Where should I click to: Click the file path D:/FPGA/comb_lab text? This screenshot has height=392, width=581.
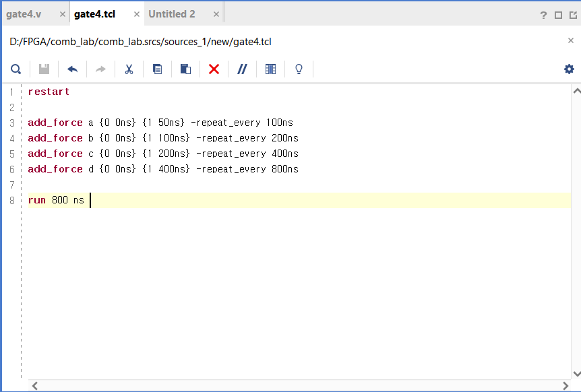pos(140,42)
